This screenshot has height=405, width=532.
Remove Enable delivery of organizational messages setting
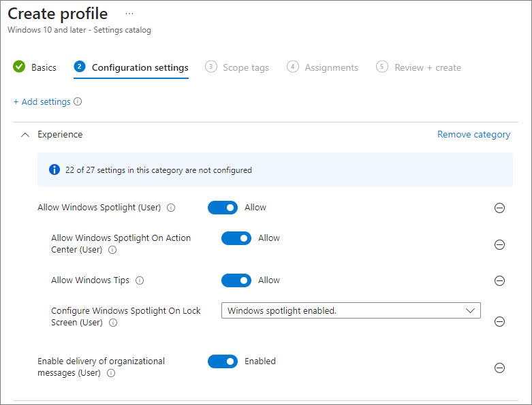(x=499, y=368)
